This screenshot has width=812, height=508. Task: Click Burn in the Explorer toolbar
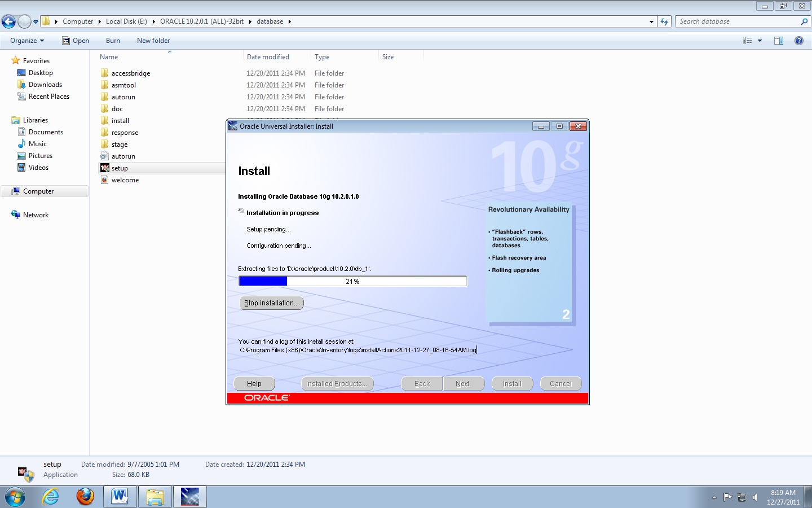(x=113, y=41)
